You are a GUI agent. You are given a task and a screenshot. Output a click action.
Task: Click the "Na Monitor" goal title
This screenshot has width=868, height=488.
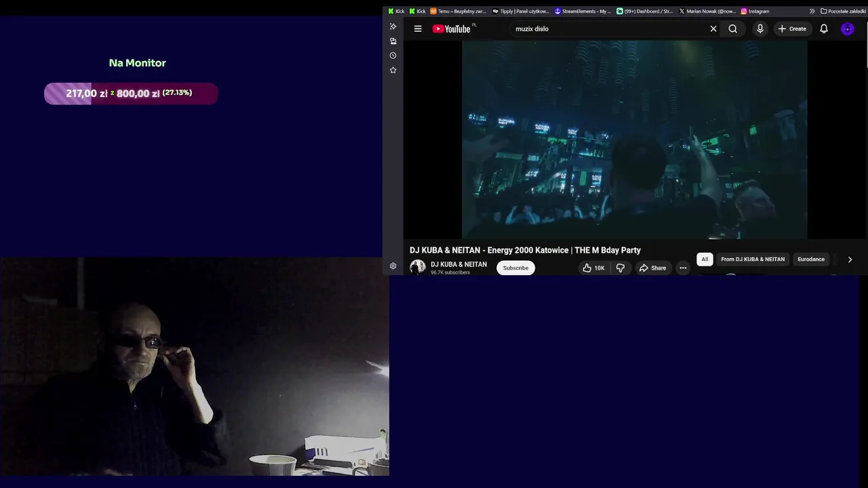tap(137, 62)
